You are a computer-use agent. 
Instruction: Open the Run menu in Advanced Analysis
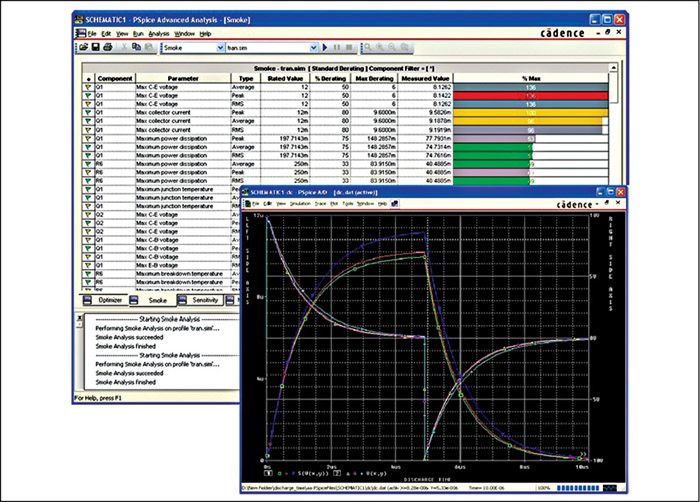(x=136, y=34)
